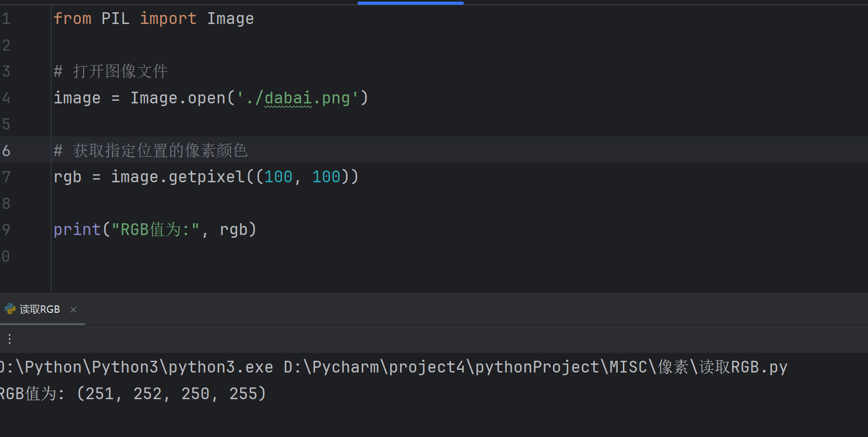Click the 'from' keyword on line 1

[72, 19]
